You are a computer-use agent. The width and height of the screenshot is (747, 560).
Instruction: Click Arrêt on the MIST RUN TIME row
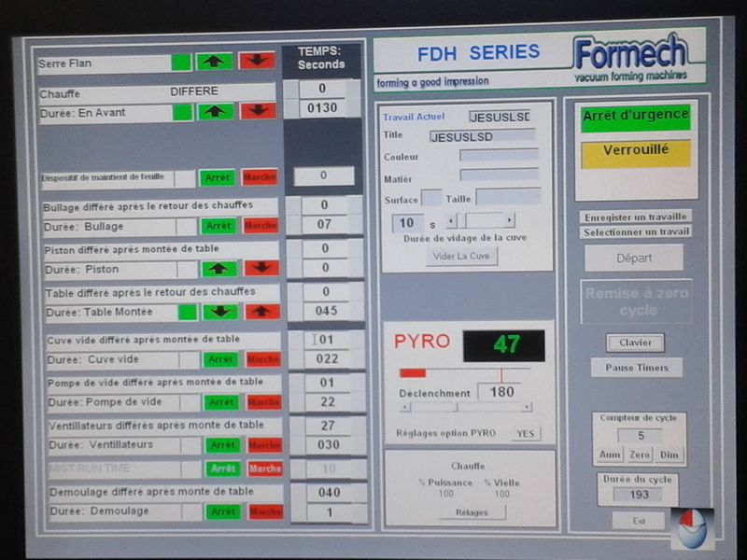click(x=223, y=469)
